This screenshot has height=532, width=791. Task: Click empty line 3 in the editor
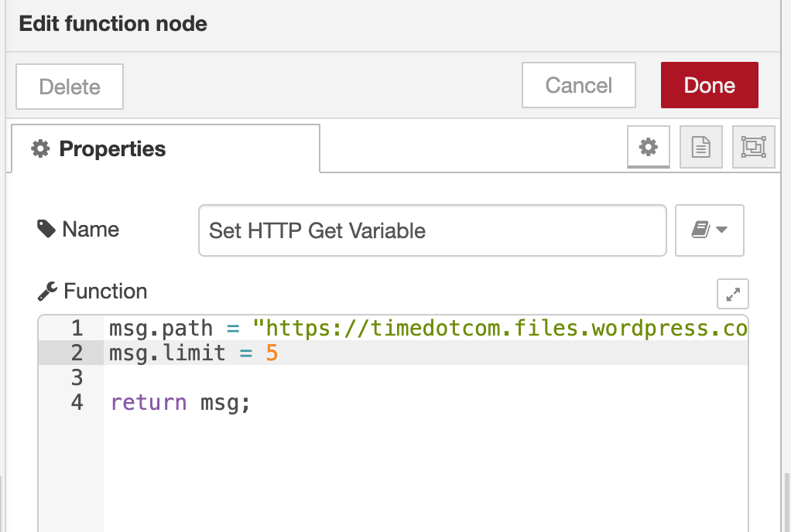pyautogui.click(x=232, y=377)
